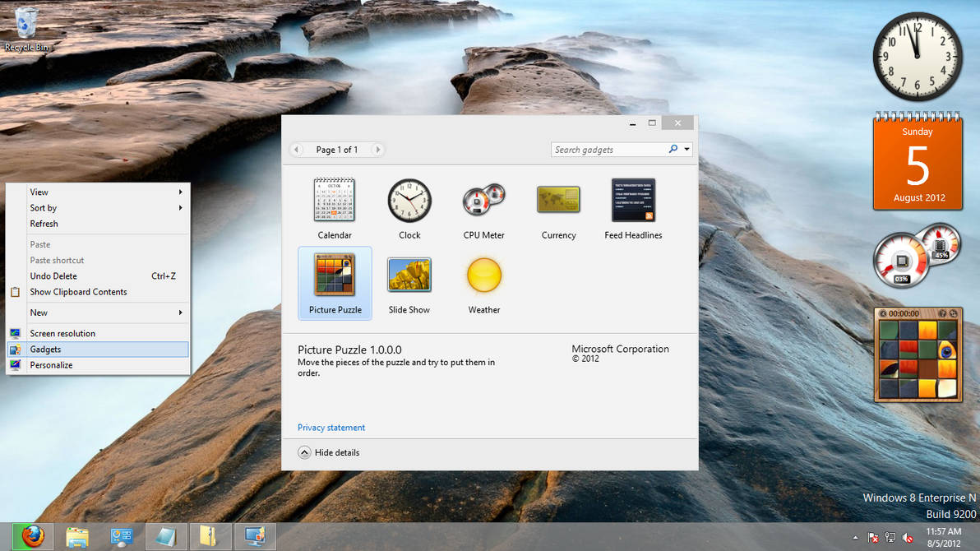
Task: Select the Currency gadget icon
Action: [558, 200]
